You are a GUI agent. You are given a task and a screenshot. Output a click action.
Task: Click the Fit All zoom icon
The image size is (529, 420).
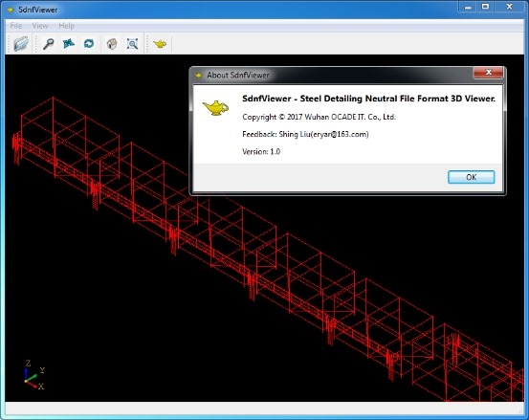132,44
